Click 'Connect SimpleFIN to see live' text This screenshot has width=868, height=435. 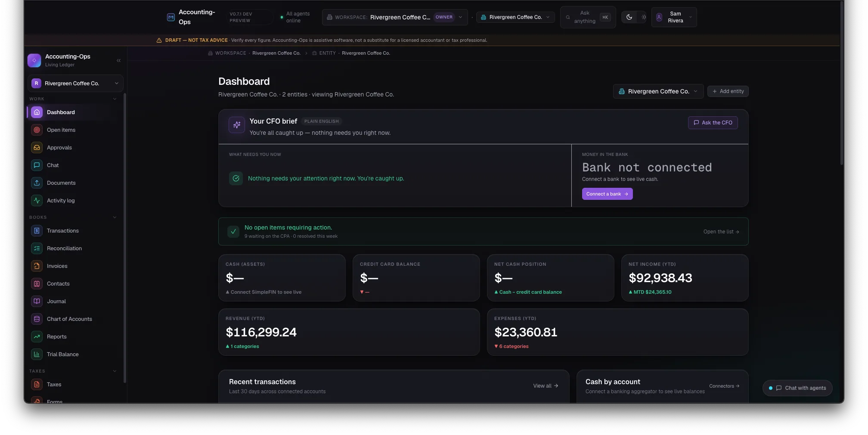click(266, 292)
